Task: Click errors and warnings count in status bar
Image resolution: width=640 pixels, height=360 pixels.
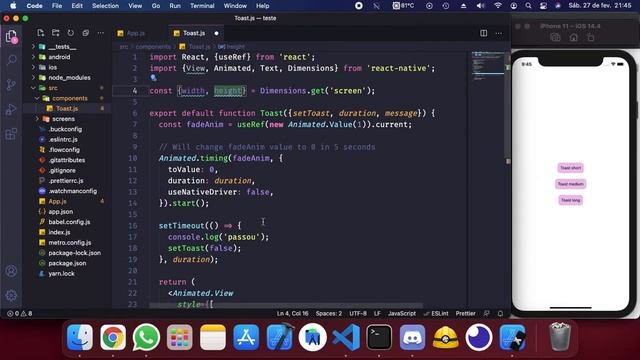Action: (19, 313)
